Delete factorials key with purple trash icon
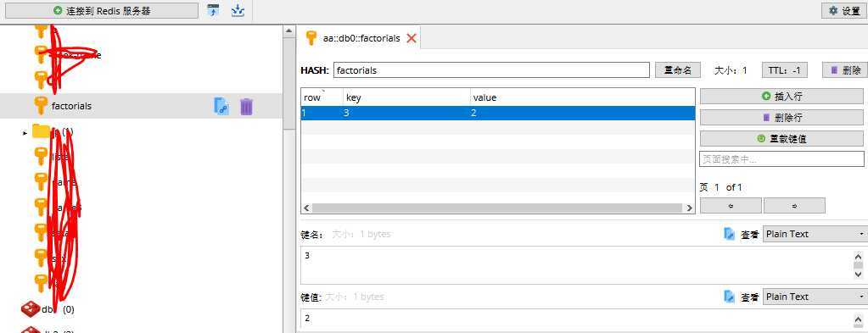Screen dimensions: 868x333 [x=246, y=106]
